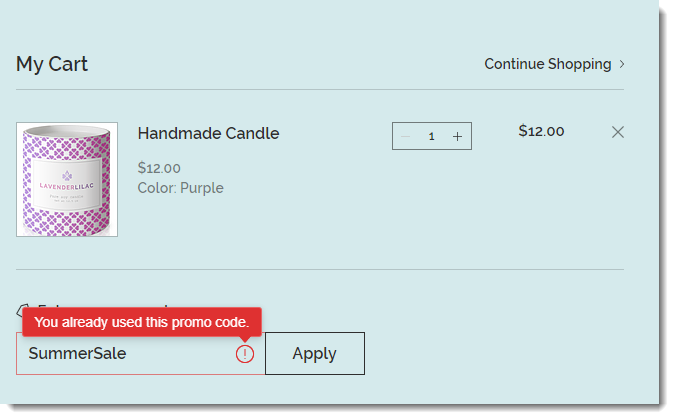Click the Color: Purple option text

[181, 188]
